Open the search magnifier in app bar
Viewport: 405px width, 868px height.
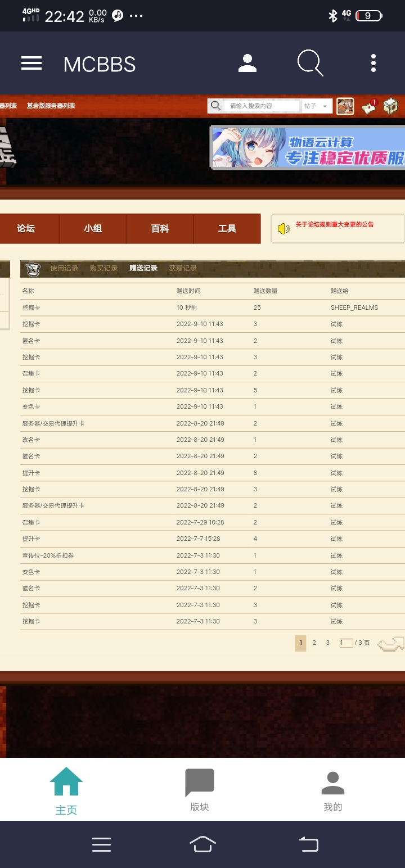tap(310, 63)
